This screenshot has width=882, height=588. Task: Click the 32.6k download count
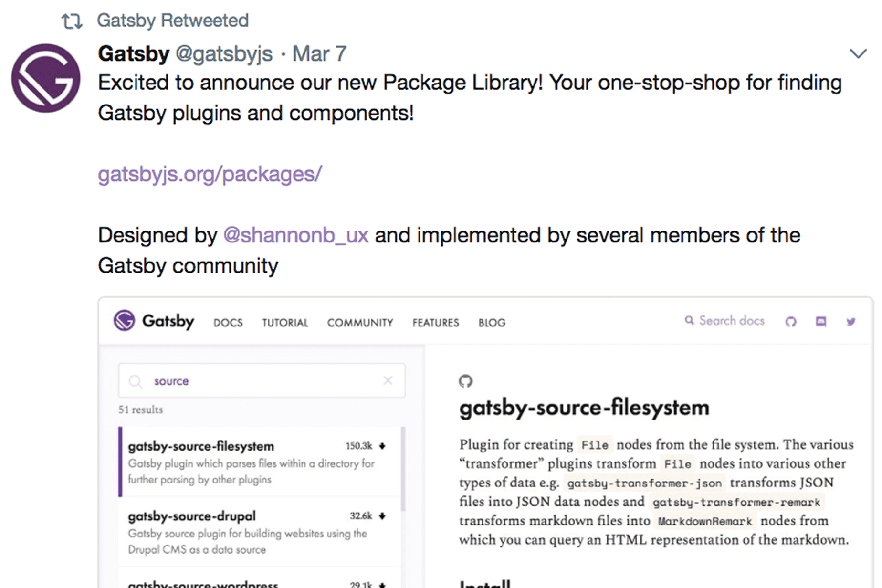coord(361,516)
